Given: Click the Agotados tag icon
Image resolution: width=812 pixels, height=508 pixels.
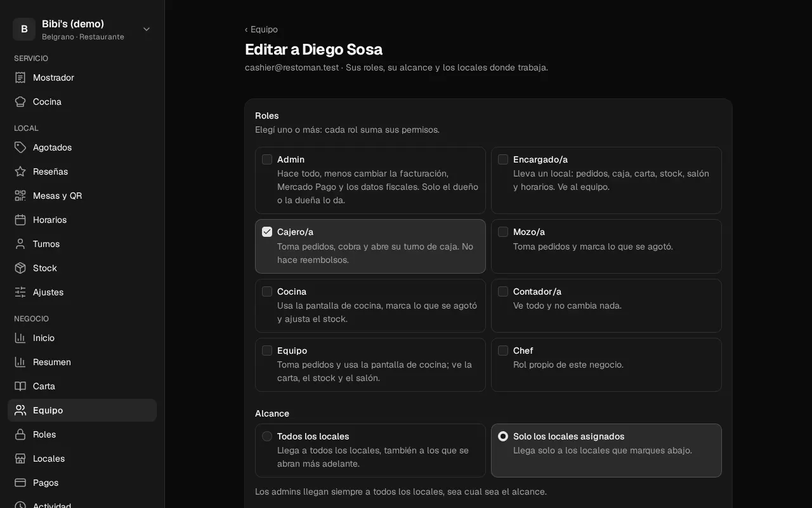Looking at the screenshot, I should (x=20, y=147).
